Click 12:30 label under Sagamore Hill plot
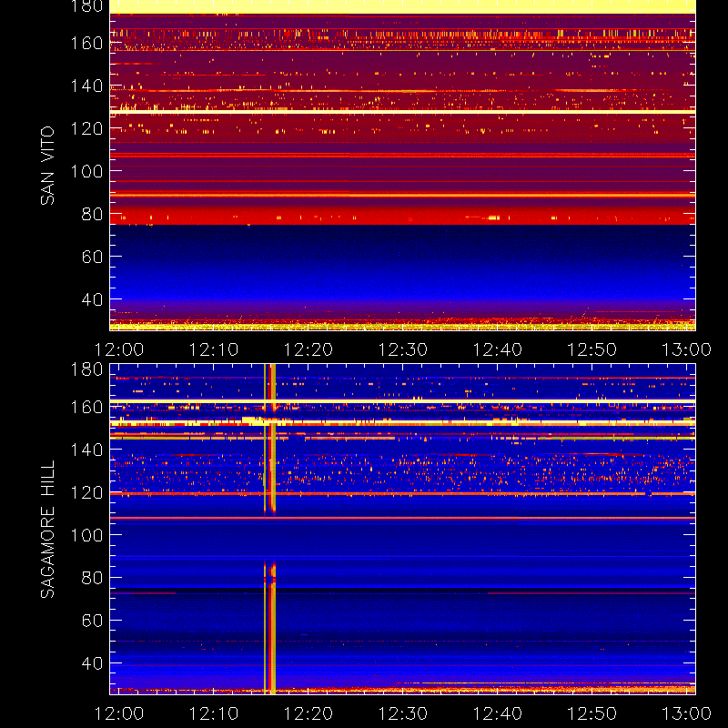The width and height of the screenshot is (728, 728). (x=402, y=713)
